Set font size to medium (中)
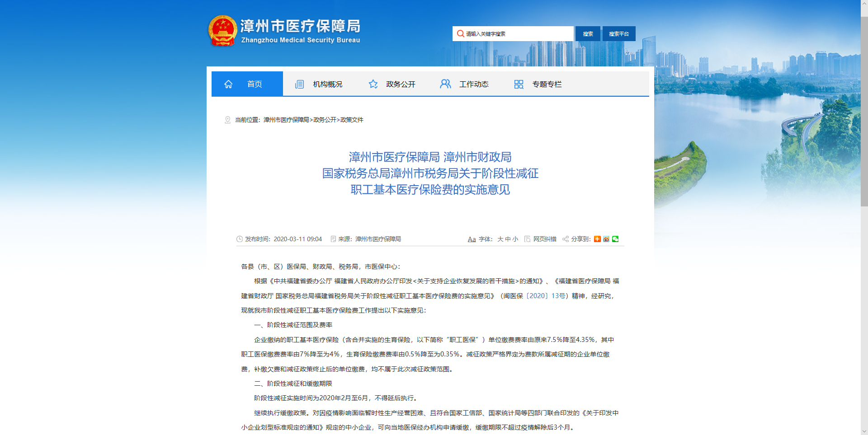The image size is (868, 435). [508, 239]
